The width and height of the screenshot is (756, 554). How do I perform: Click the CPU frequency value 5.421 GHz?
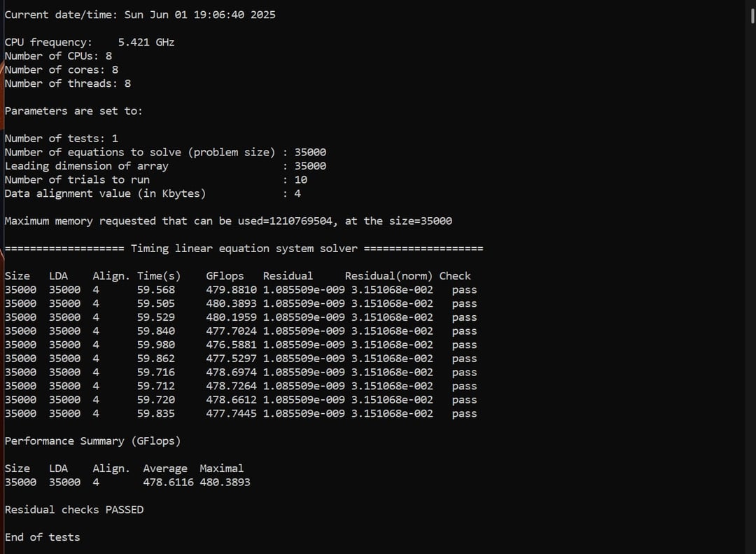[146, 42]
